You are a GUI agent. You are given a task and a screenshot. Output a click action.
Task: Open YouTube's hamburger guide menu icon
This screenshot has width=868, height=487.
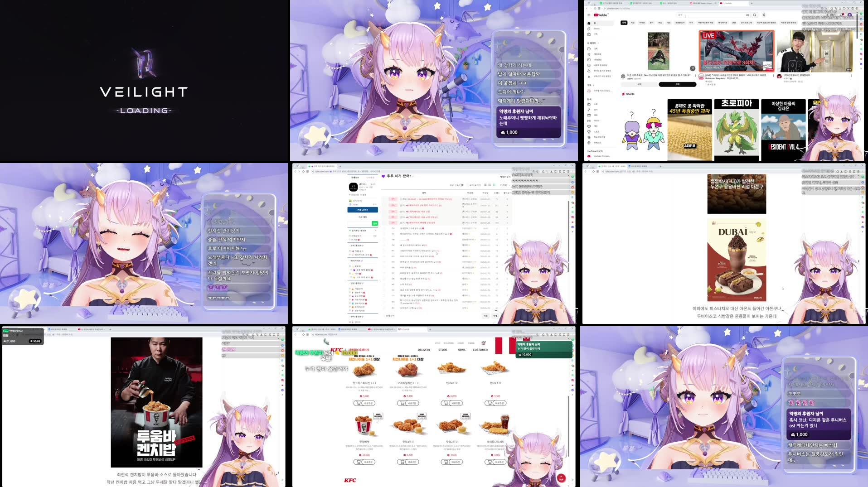pyautogui.click(x=589, y=15)
